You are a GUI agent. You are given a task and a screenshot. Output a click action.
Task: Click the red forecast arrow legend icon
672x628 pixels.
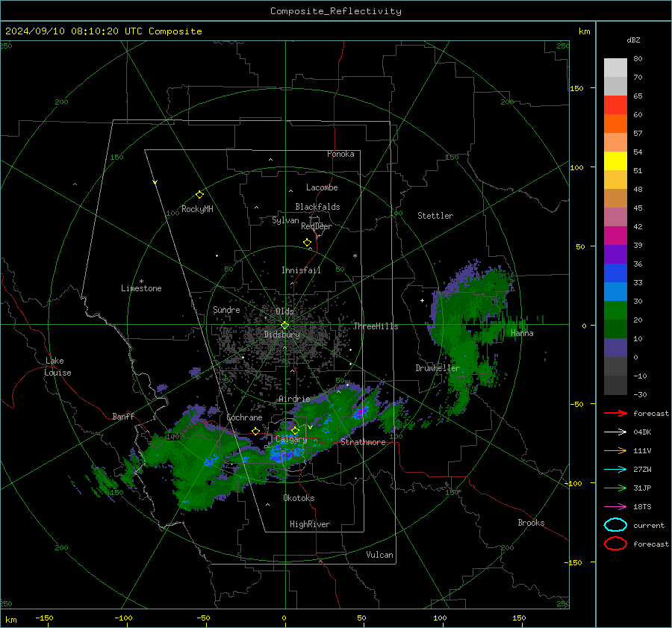(x=615, y=413)
